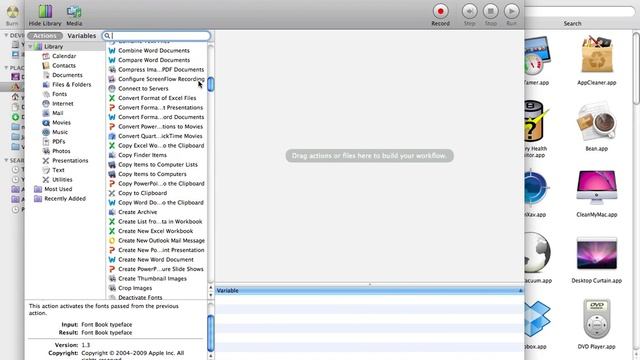Select the Text category

point(58,170)
